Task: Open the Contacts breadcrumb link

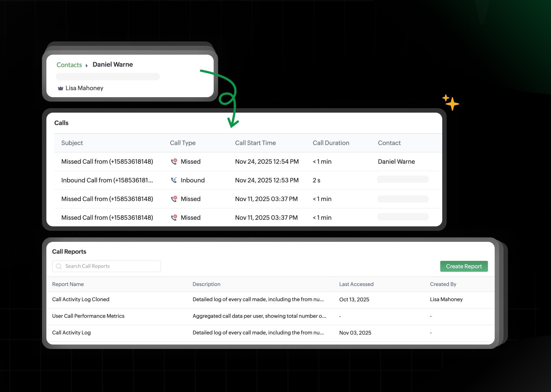Action: tap(69, 65)
